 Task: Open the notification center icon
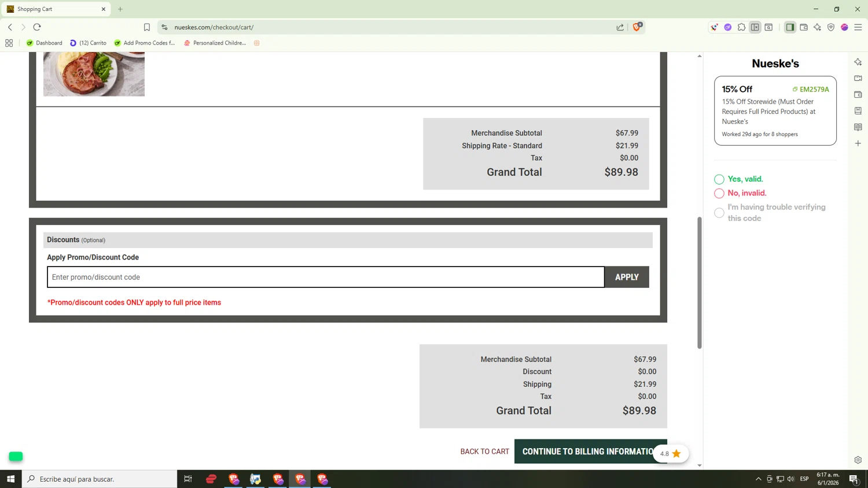(x=854, y=479)
